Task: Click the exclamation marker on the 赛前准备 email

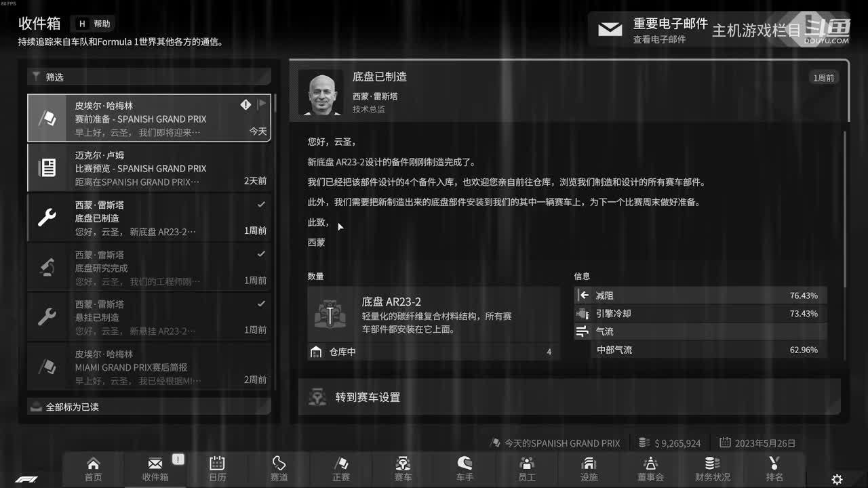Action: click(x=245, y=104)
